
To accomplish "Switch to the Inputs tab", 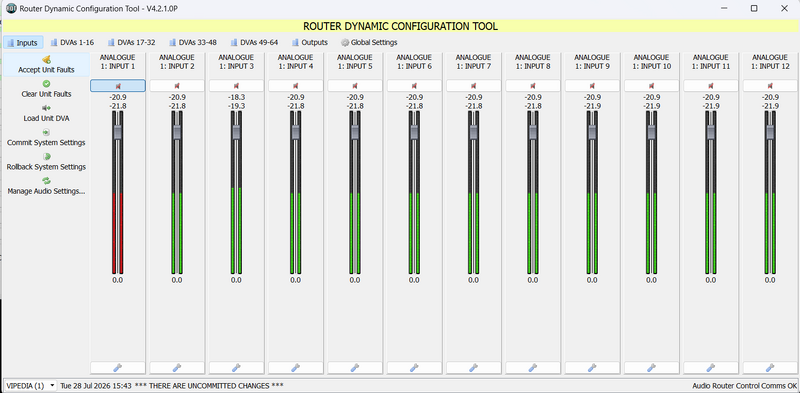I will point(23,42).
